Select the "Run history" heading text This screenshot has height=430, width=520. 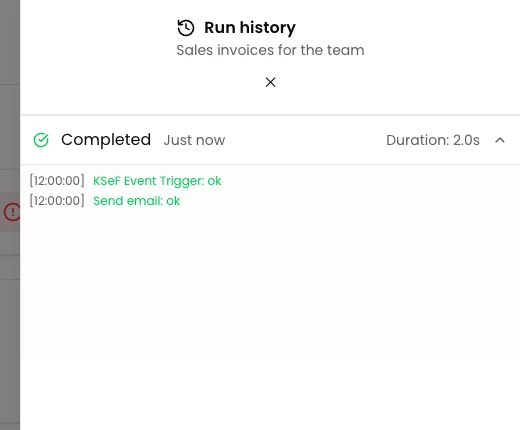tap(250, 27)
